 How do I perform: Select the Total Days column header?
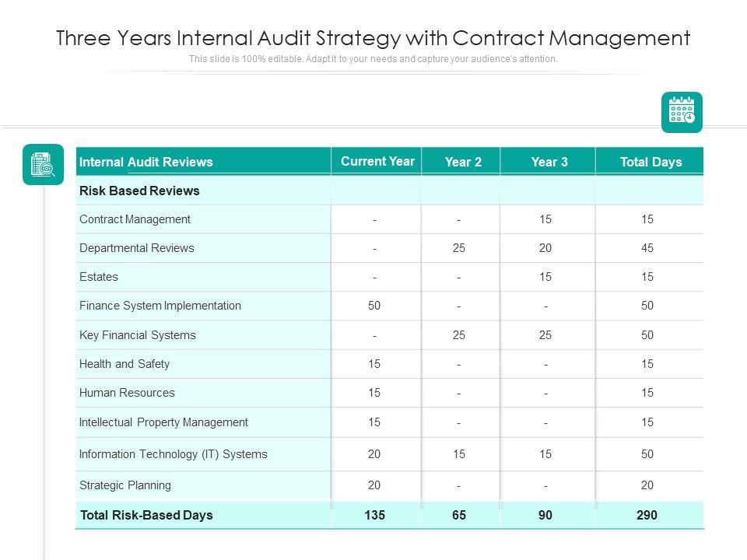tap(651, 162)
